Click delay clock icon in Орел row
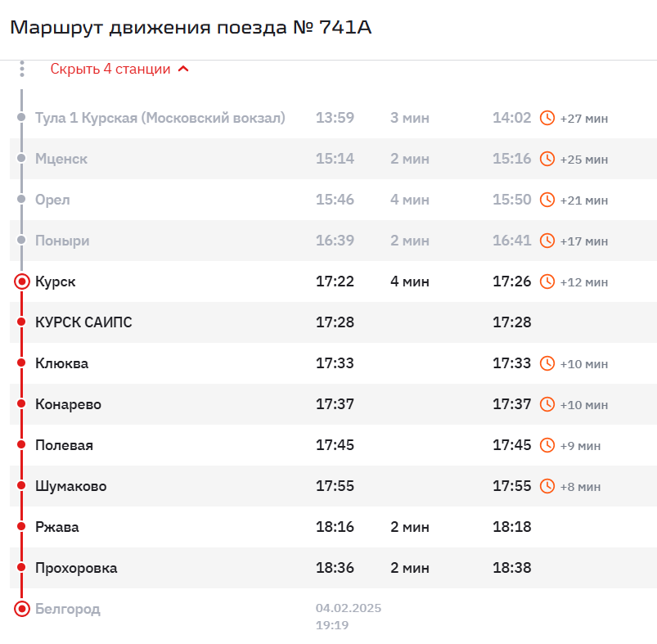This screenshot has width=657, height=644. click(x=547, y=200)
